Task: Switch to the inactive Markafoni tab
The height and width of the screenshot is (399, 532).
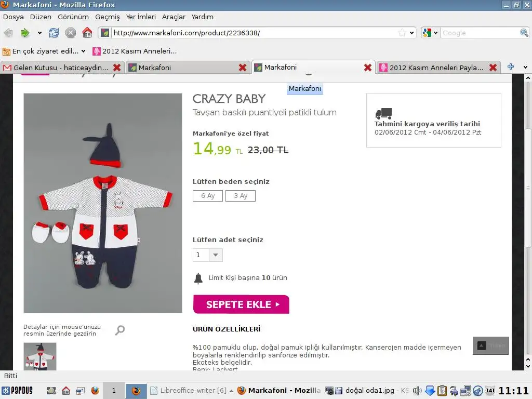Action: 188,68
